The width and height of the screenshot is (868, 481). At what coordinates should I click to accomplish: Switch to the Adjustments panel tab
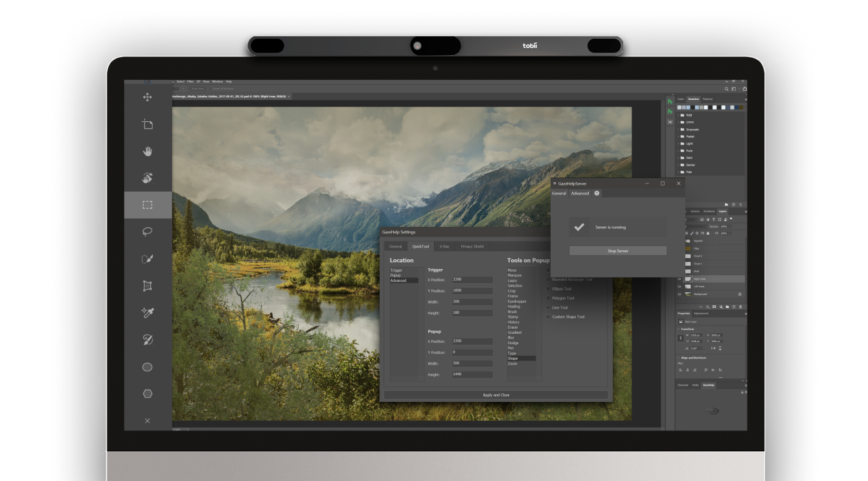701,313
